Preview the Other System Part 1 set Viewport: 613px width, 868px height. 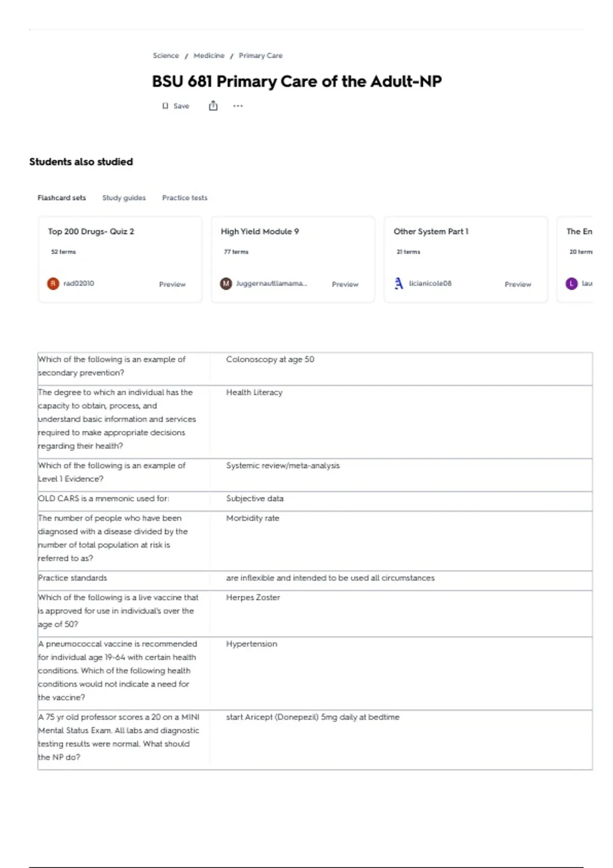[x=518, y=284]
